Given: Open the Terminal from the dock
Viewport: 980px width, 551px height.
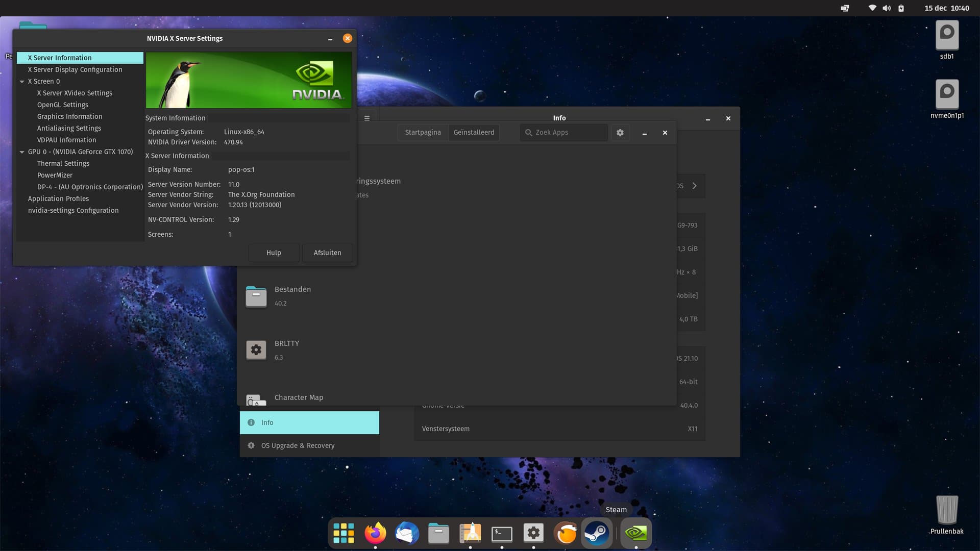Looking at the screenshot, I should pyautogui.click(x=502, y=533).
